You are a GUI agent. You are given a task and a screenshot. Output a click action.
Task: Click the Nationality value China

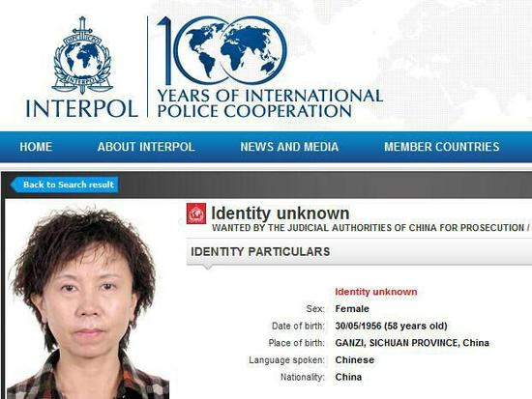[348, 377]
